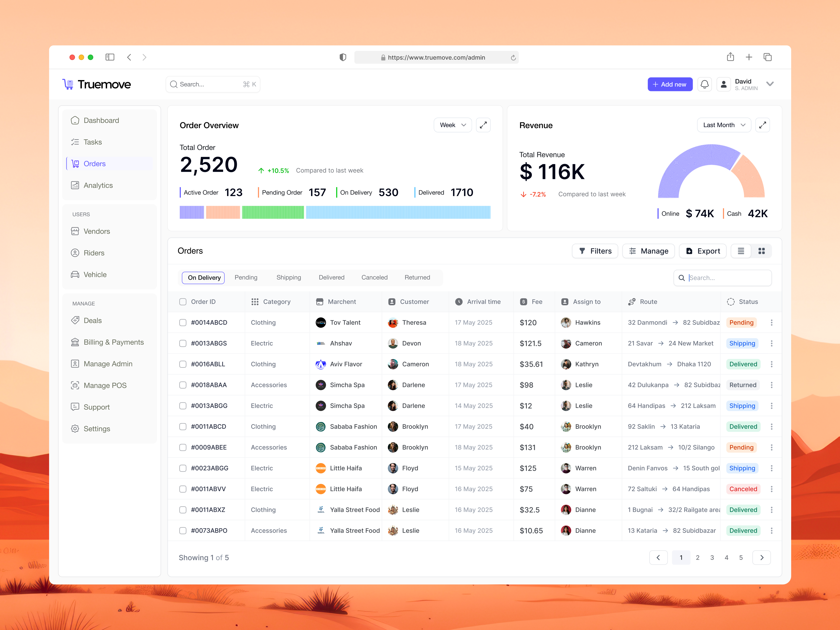Select the Canceled filter tab
This screenshot has height=630, width=840.
click(374, 277)
